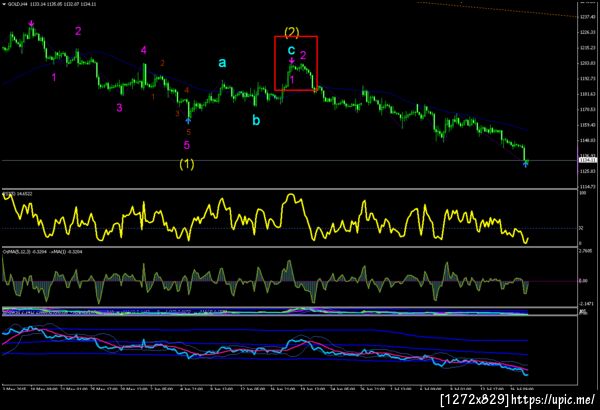Select magenta label 2 beside cyan c

point(303,55)
